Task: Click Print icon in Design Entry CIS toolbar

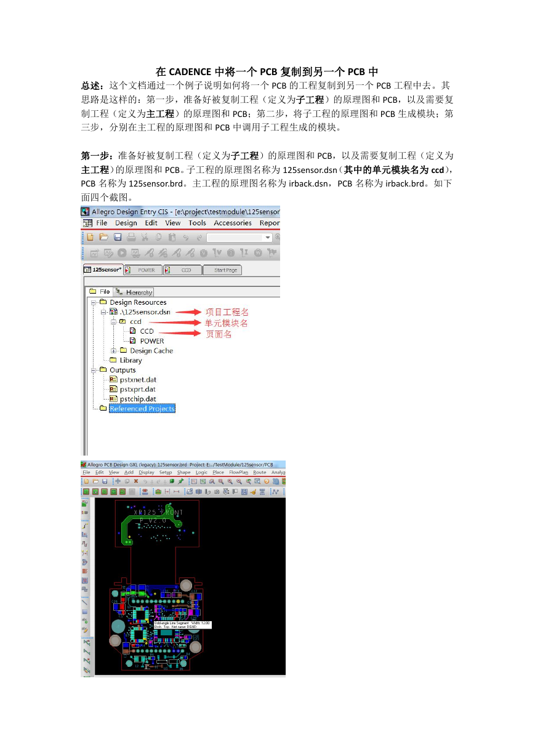Action: point(131,237)
